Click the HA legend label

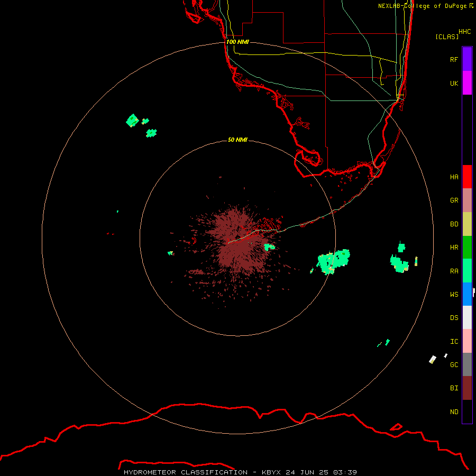point(454,177)
